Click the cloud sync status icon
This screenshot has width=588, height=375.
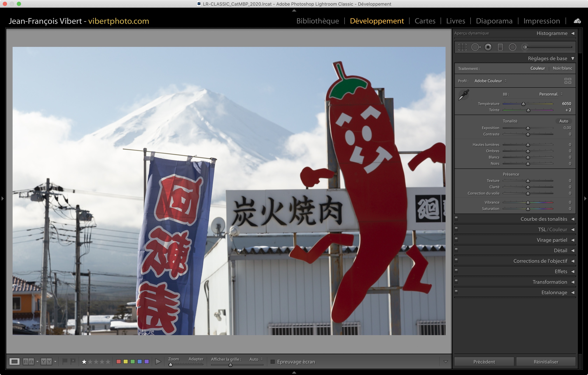pyautogui.click(x=577, y=21)
